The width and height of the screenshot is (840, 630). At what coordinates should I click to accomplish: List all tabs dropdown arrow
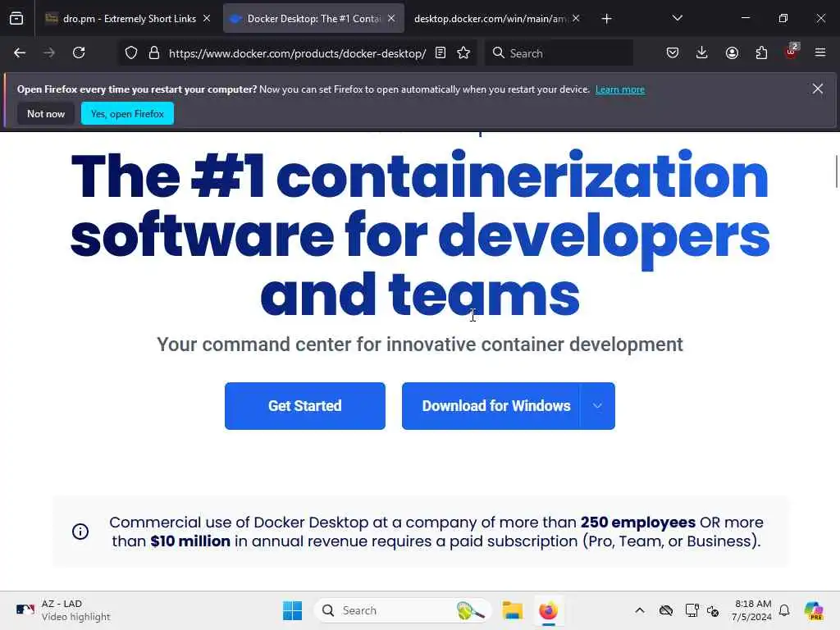[677, 18]
